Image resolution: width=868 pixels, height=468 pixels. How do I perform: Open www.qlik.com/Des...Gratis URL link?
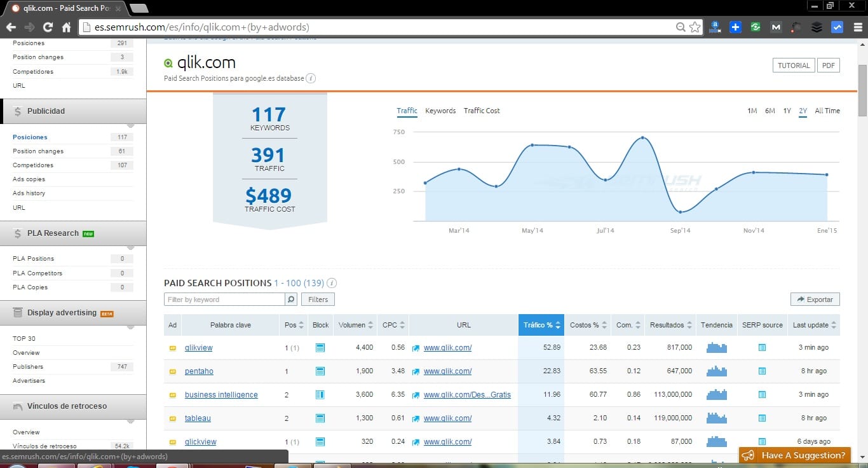467,395
